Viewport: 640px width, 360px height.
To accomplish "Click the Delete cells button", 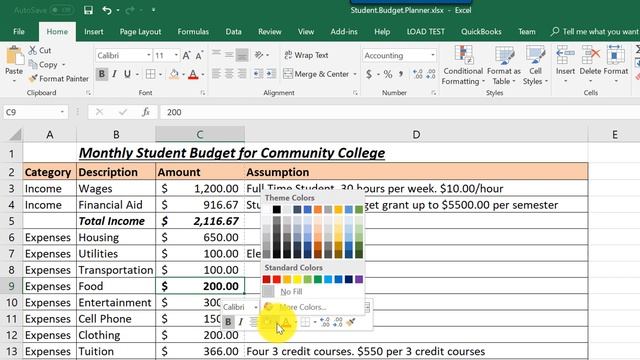I will (x=590, y=64).
